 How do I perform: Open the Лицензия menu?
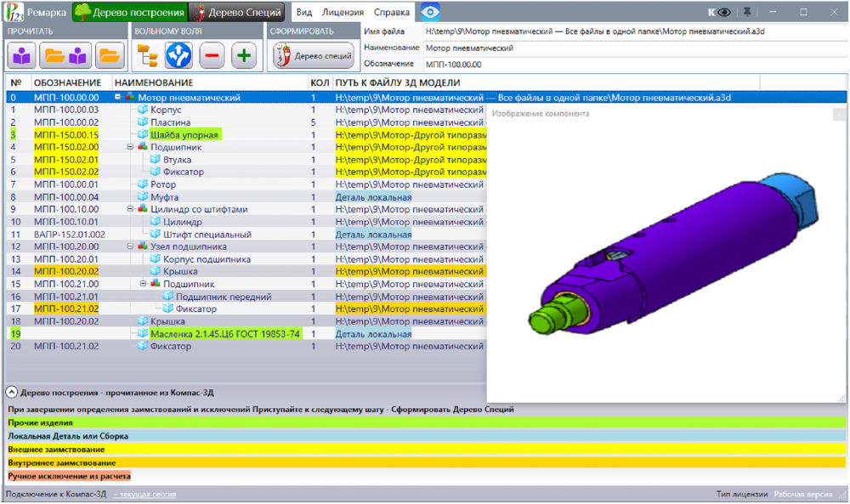pyautogui.click(x=343, y=12)
